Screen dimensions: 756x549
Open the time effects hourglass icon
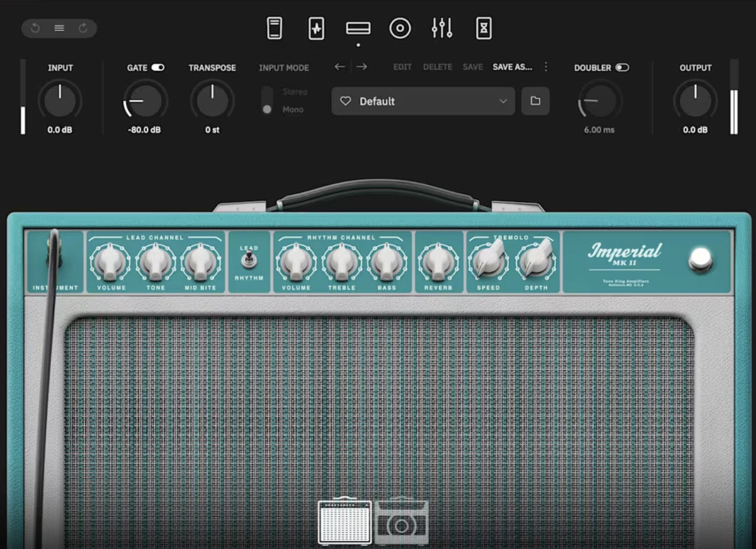click(x=484, y=28)
